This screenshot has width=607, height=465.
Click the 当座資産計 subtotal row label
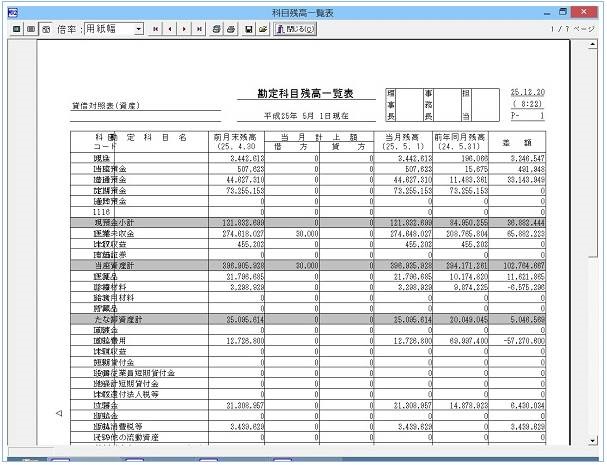click(x=114, y=266)
